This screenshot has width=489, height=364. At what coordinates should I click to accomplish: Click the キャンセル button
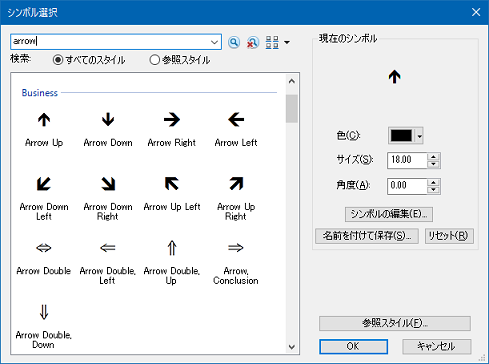pyautogui.click(x=437, y=346)
